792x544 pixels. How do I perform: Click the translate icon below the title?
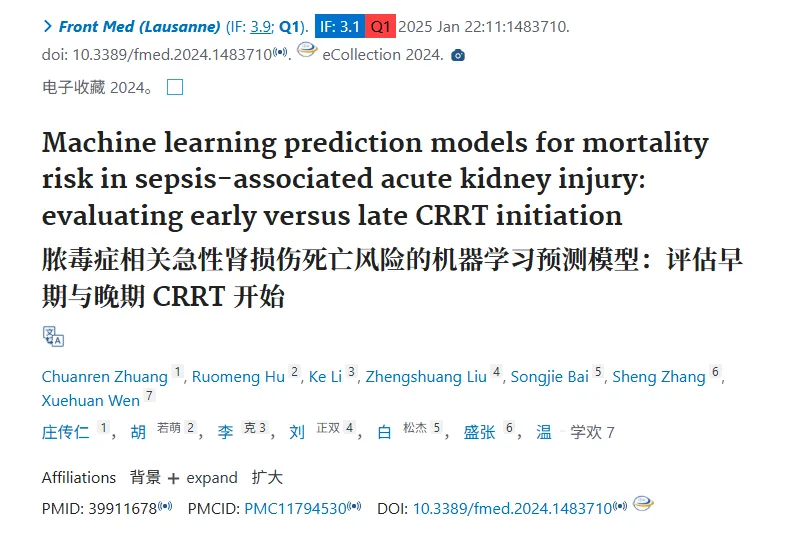click(x=53, y=336)
